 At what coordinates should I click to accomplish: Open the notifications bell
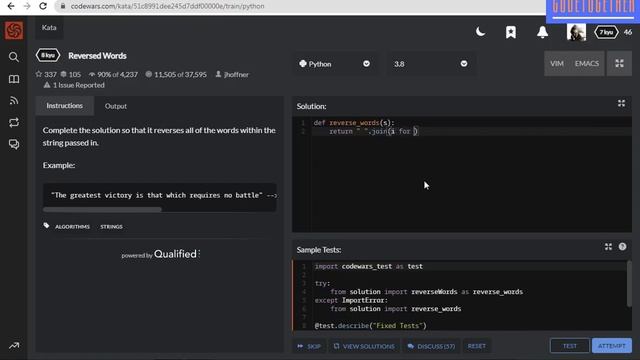pyautogui.click(x=542, y=32)
